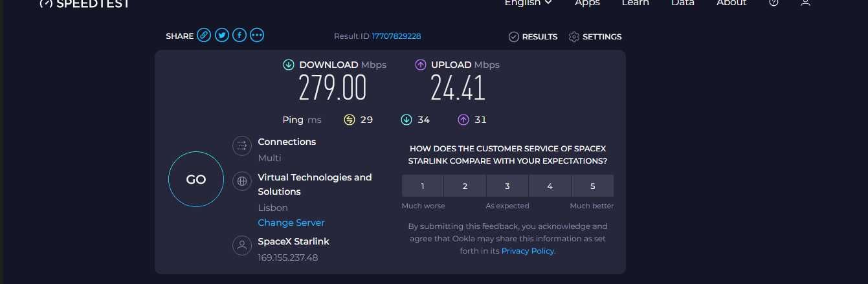Click the Connections multi-arrow icon
Screen dimensions: 868x284
pyautogui.click(x=242, y=146)
